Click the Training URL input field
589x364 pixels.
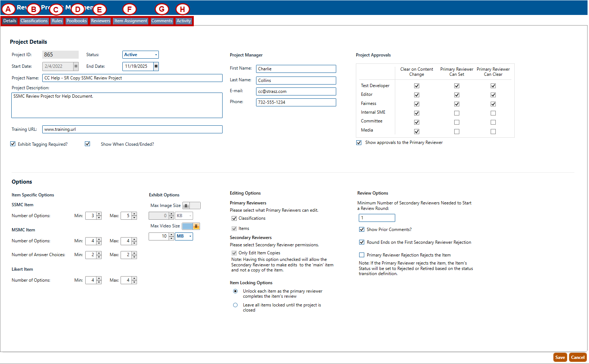point(132,129)
